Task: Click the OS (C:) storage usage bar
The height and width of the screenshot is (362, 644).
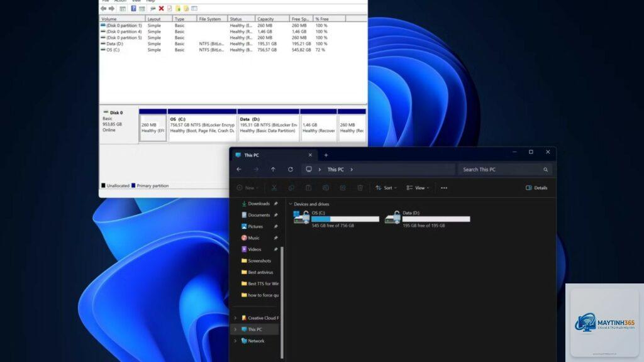Action: [x=345, y=219]
